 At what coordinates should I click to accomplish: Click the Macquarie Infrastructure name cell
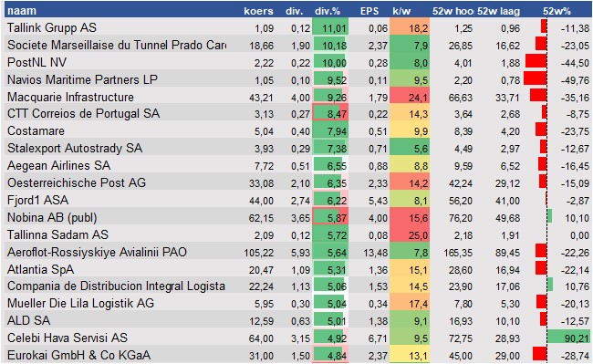[x=70, y=97]
